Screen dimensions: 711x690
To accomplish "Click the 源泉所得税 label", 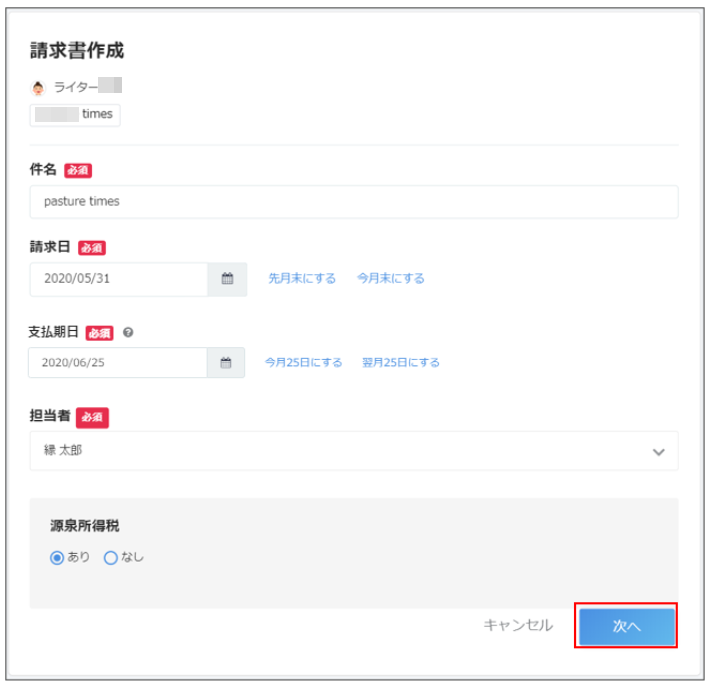I will click(x=85, y=526).
